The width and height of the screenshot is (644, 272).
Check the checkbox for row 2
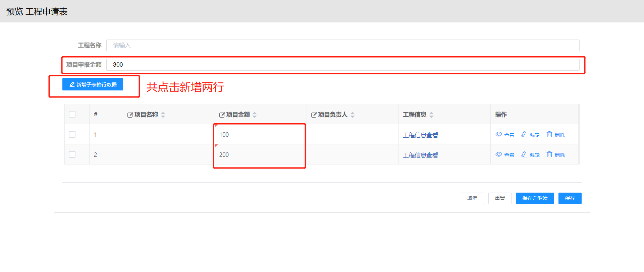point(72,154)
